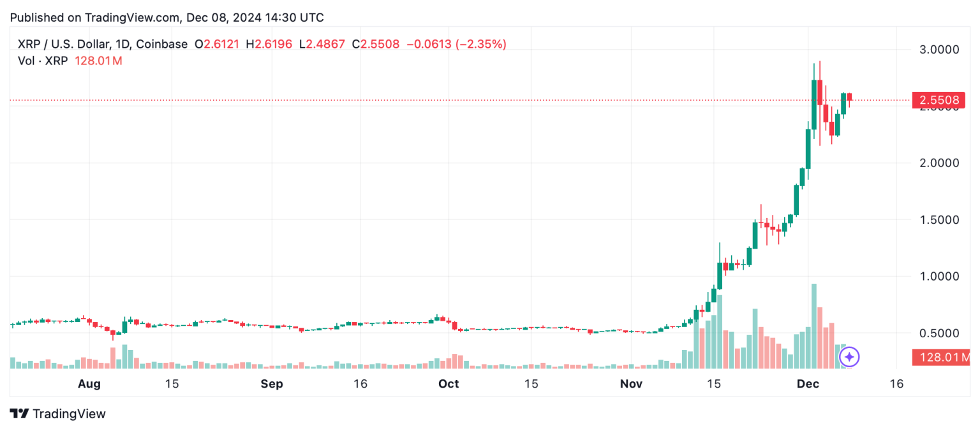980x431 pixels.
Task: Click the purple sparkle icon
Action: (850, 357)
